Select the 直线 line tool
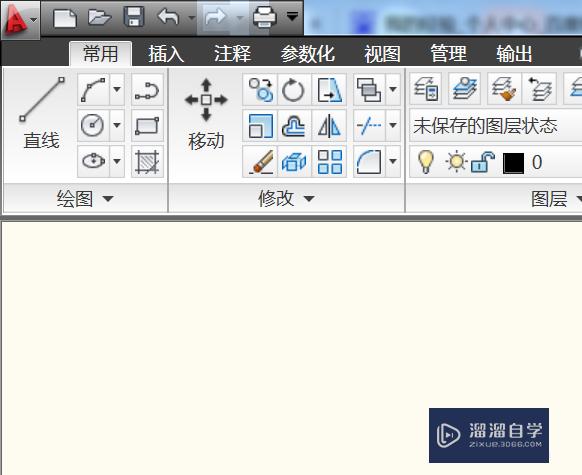This screenshot has width=582, height=475. [42, 112]
